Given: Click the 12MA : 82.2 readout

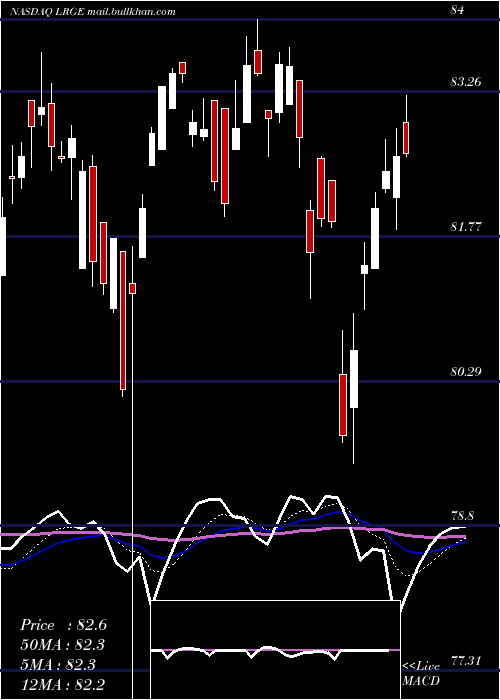Looking at the screenshot, I should coord(63,684).
